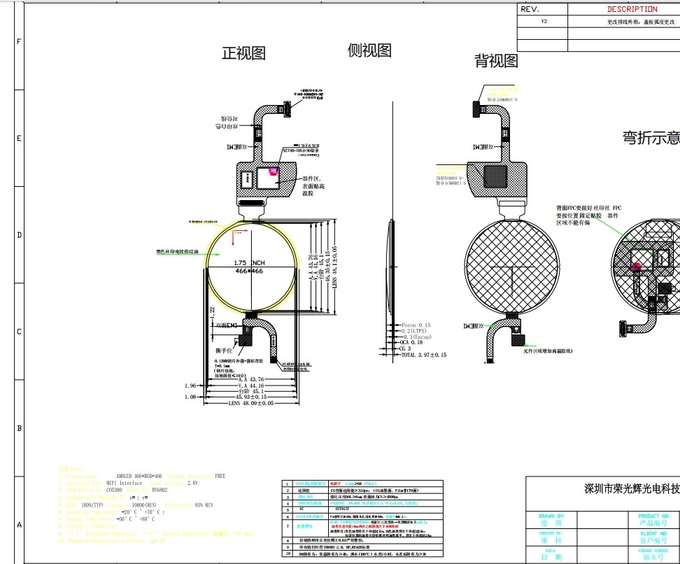Image resolution: width=680 pixels, height=564 pixels.
Task: Click row letter B in the border
Action: (19, 428)
